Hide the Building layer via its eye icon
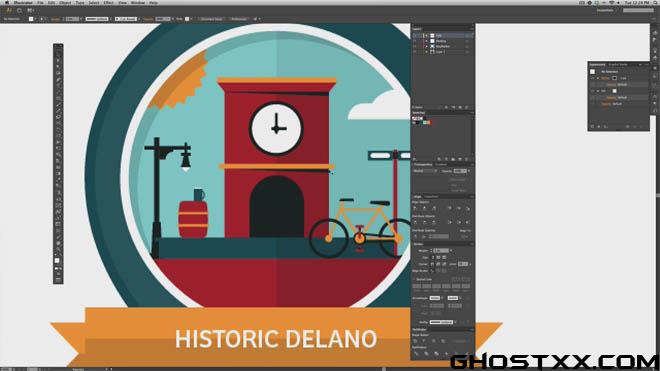Screen dimensions: 660x371 (x=415, y=41)
